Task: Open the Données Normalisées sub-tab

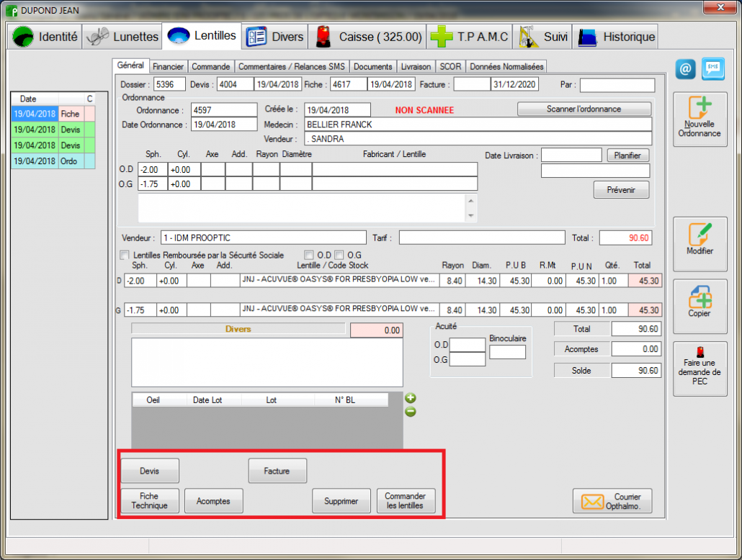Action: point(507,67)
